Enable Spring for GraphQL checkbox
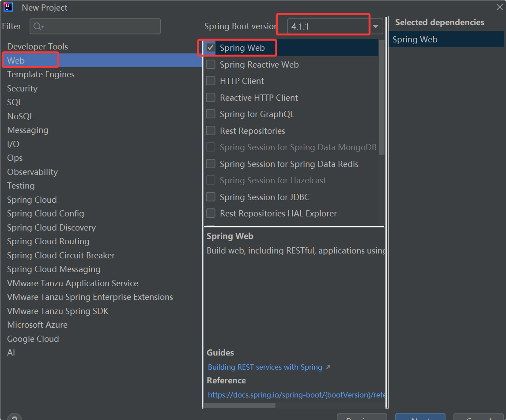506x420 pixels. pos(211,114)
